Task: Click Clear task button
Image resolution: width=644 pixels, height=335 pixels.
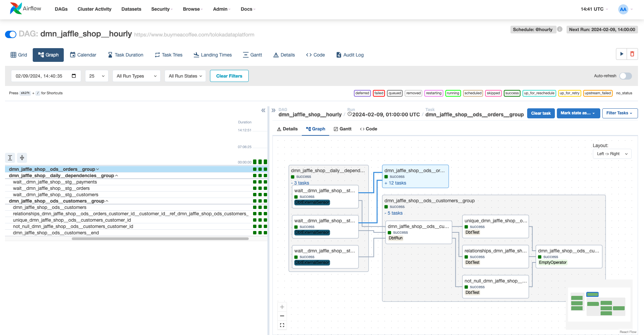Action: coord(541,113)
